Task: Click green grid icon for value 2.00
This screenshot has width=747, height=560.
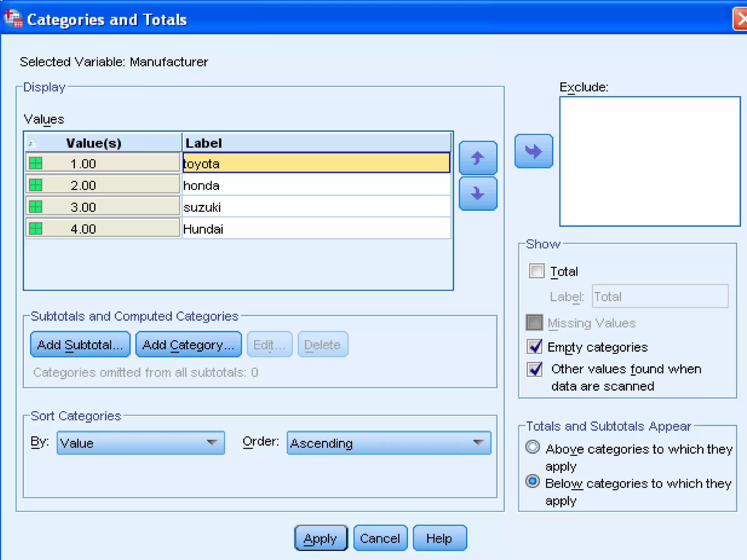Action: click(x=36, y=185)
